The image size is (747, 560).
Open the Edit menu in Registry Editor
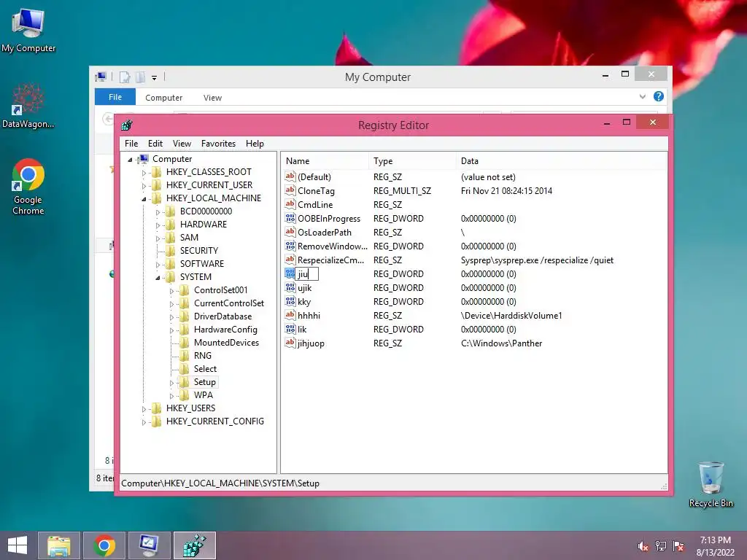[x=155, y=144]
